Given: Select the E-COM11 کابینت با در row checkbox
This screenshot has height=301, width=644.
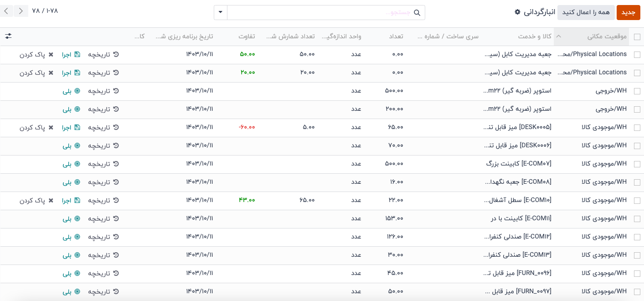Looking at the screenshot, I should [x=637, y=219].
